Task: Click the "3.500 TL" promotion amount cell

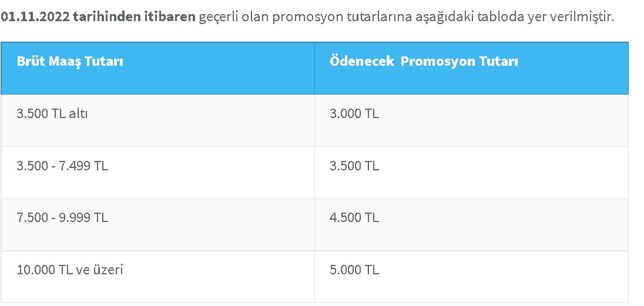Action: [x=354, y=166]
